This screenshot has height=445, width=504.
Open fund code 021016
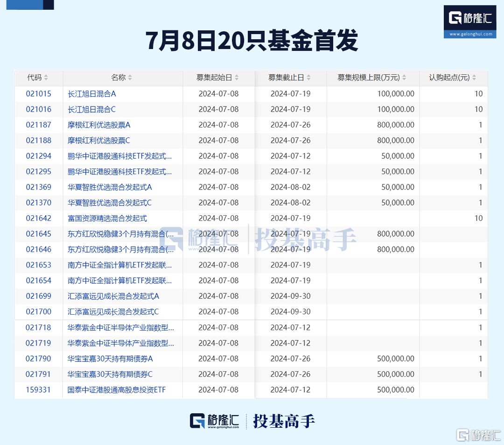click(x=39, y=109)
